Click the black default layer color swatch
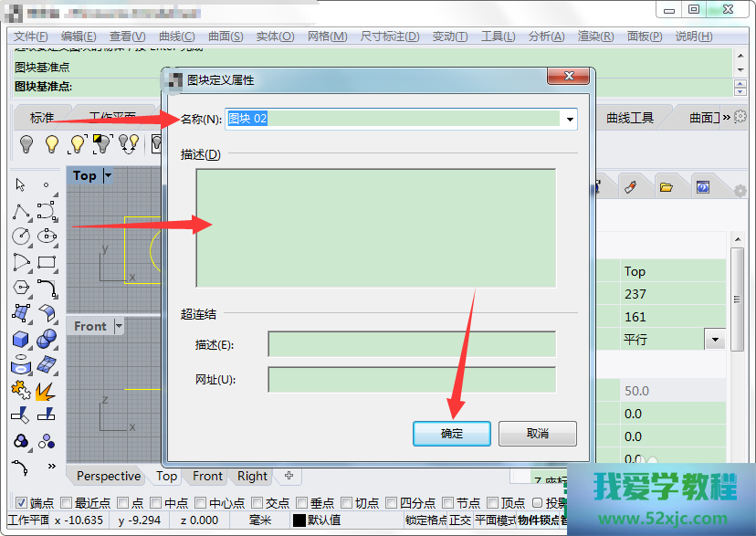This screenshot has height=536, width=756. click(299, 520)
